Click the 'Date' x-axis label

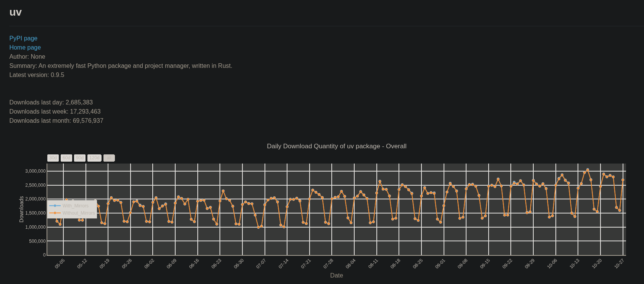336,275
